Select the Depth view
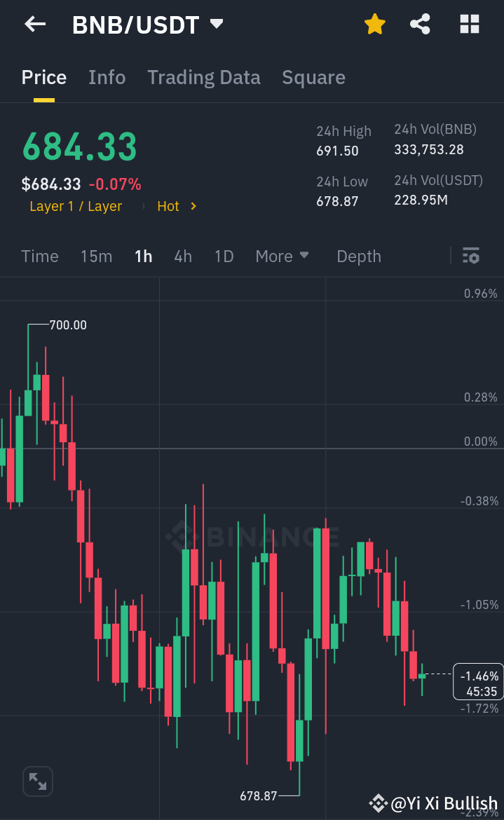Viewport: 504px width, 820px height. coord(358,257)
